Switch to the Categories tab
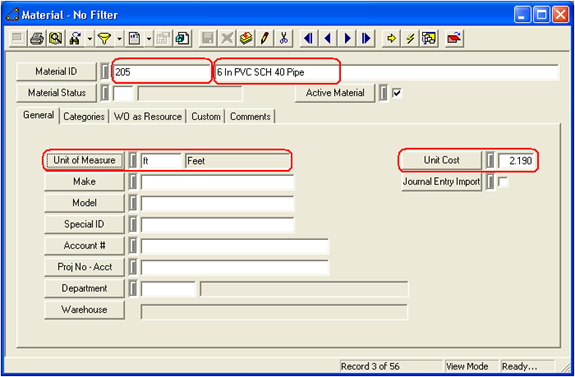 [84, 117]
